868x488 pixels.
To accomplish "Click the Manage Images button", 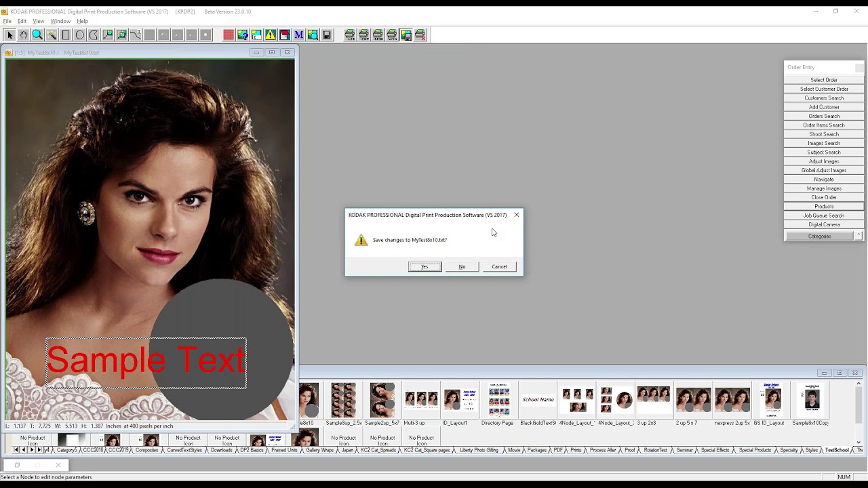I will point(824,188).
